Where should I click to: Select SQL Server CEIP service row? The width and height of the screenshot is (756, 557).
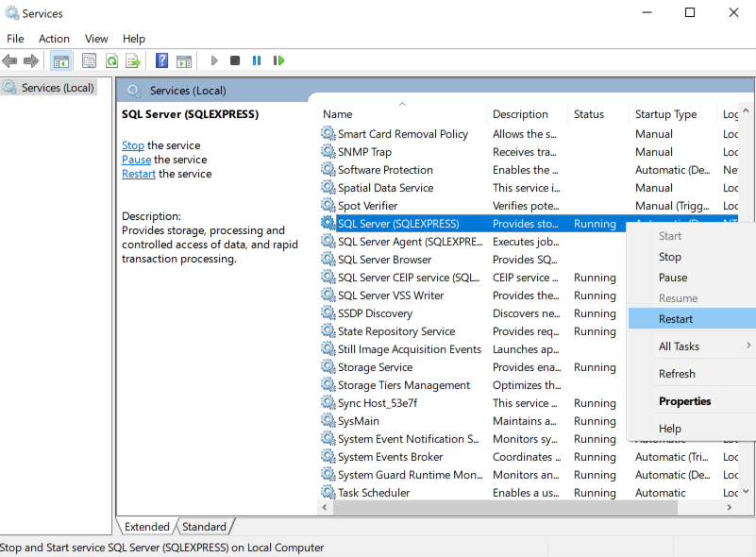coord(473,278)
